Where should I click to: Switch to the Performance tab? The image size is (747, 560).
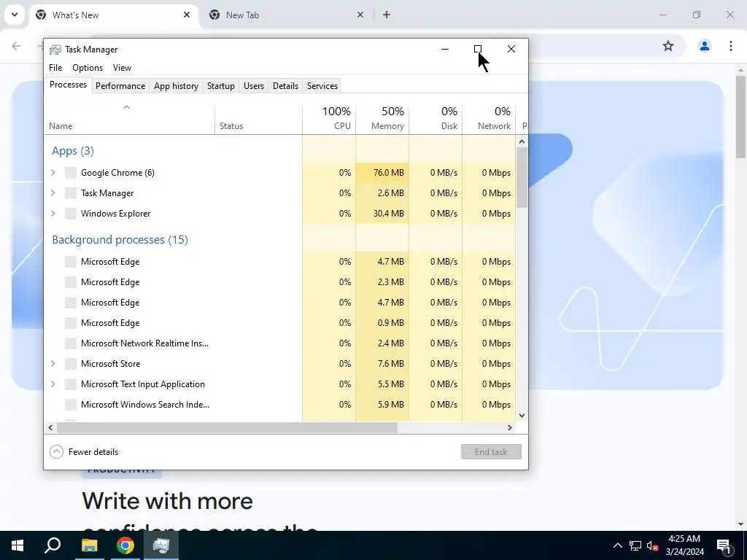click(120, 86)
